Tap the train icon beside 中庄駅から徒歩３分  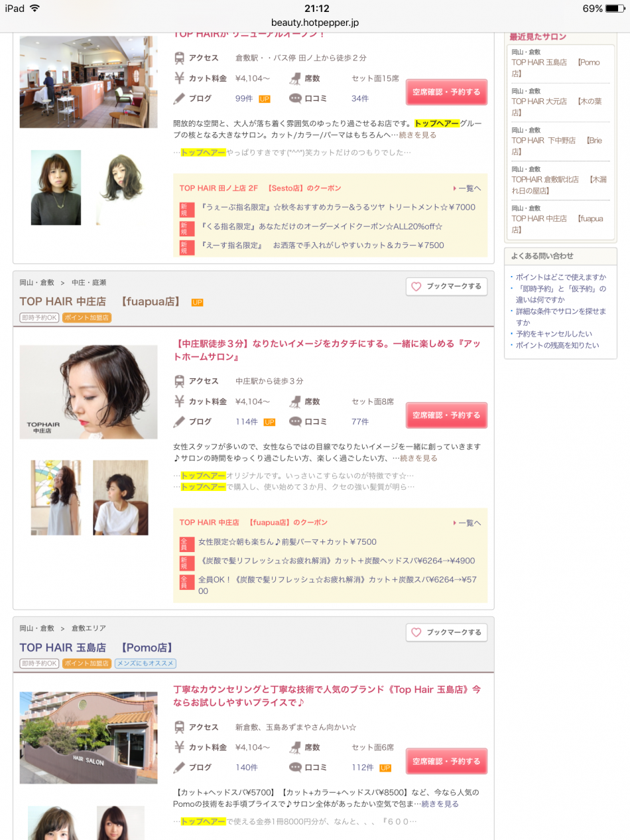click(x=179, y=381)
